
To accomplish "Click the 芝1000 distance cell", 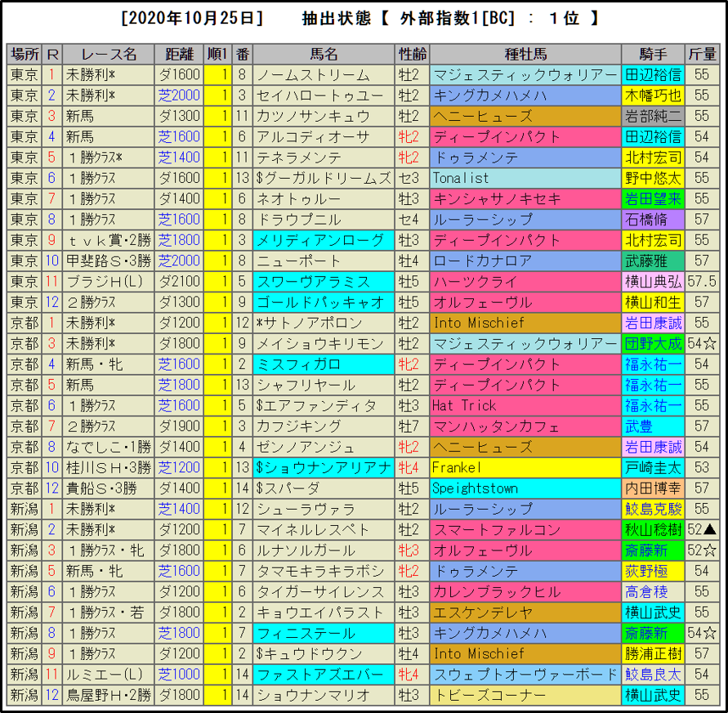I will coord(179,674).
